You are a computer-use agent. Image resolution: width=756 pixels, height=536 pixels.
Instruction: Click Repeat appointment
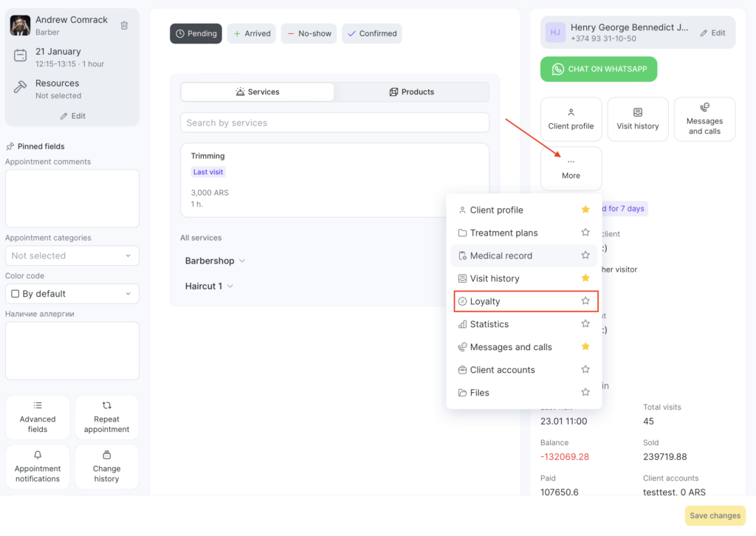(106, 417)
